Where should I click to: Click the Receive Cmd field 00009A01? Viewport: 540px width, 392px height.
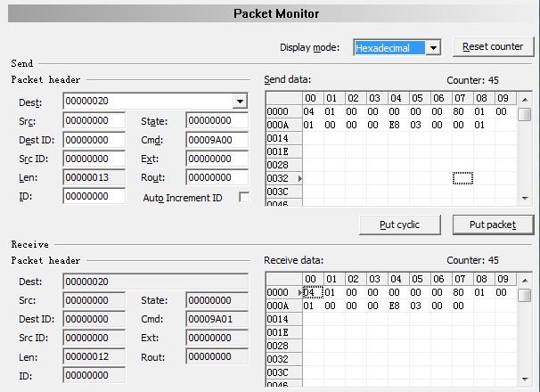[x=217, y=319]
